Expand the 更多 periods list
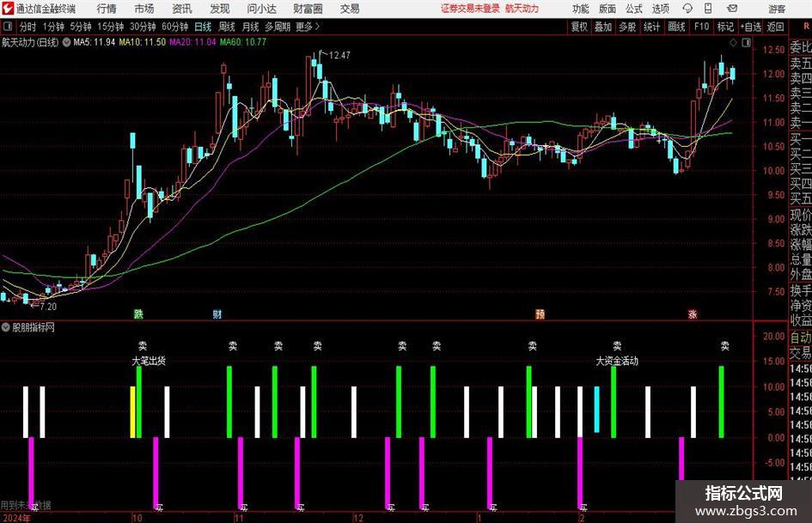The width and height of the screenshot is (812, 523). (308, 27)
